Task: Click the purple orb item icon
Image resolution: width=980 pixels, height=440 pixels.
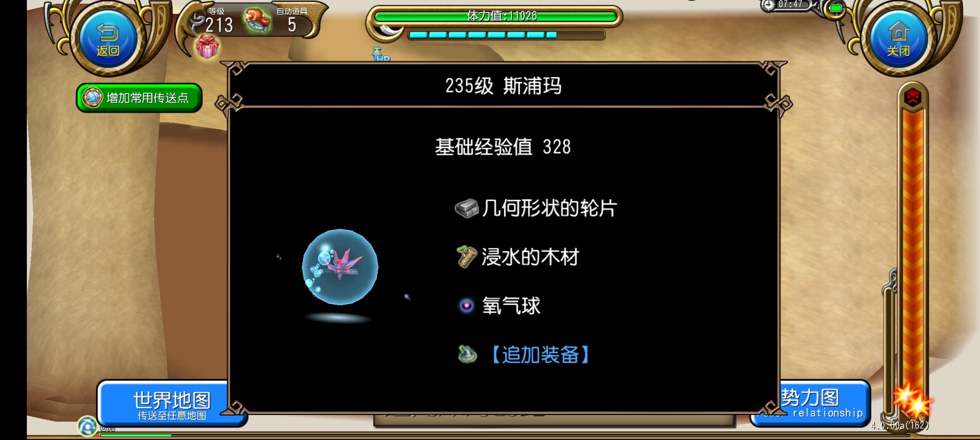Action: tap(466, 305)
